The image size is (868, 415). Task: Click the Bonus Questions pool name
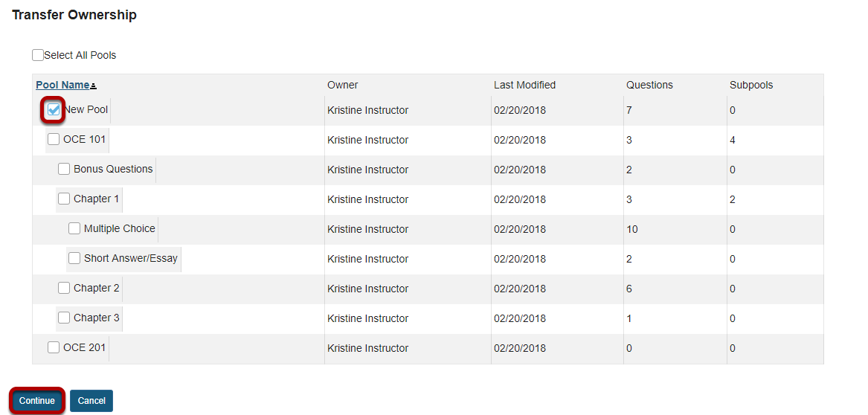(x=113, y=170)
